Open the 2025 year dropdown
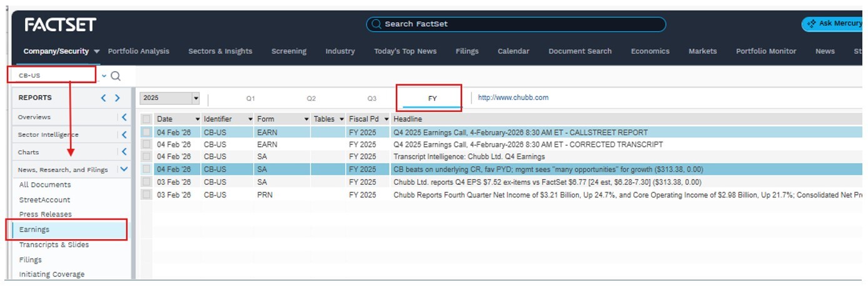Viewport: 868px width, 286px height. pyautogui.click(x=195, y=99)
